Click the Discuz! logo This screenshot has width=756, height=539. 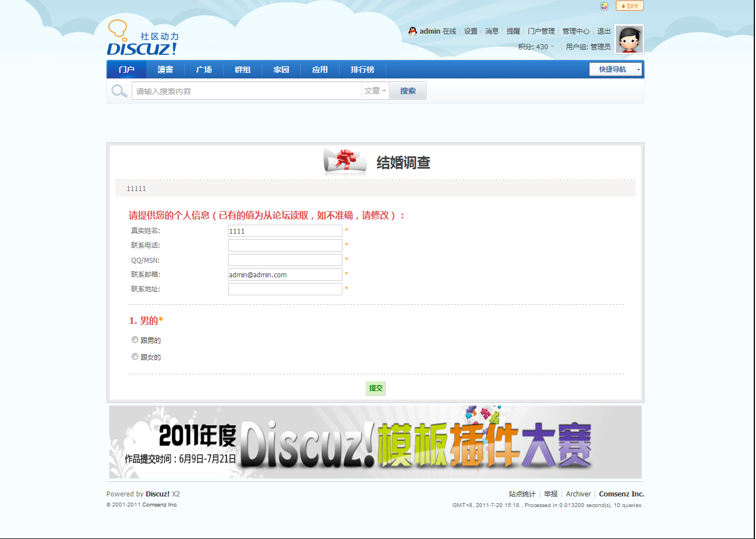142,38
